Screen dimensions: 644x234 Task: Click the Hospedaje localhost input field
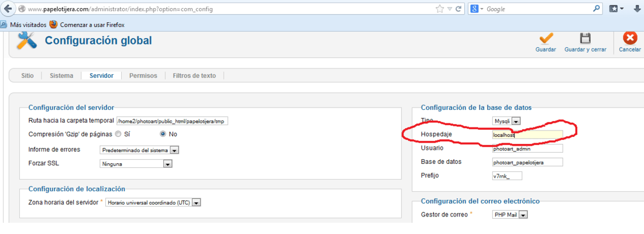point(527,134)
